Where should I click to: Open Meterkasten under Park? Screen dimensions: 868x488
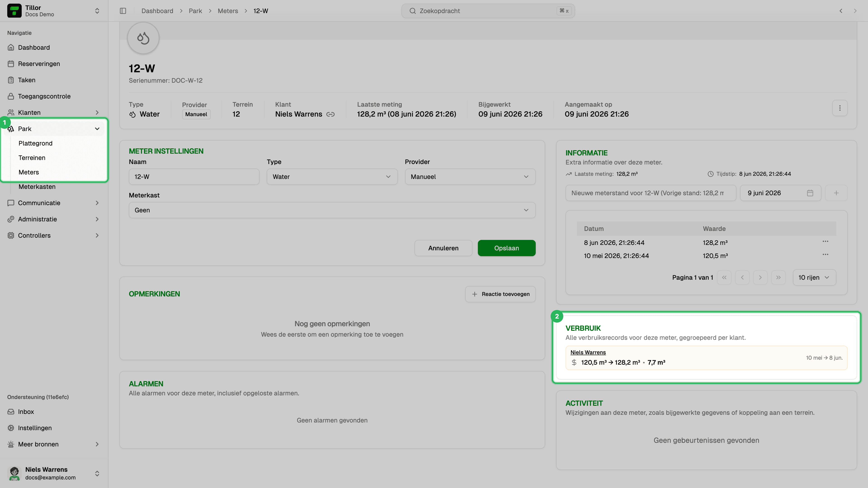tap(37, 187)
